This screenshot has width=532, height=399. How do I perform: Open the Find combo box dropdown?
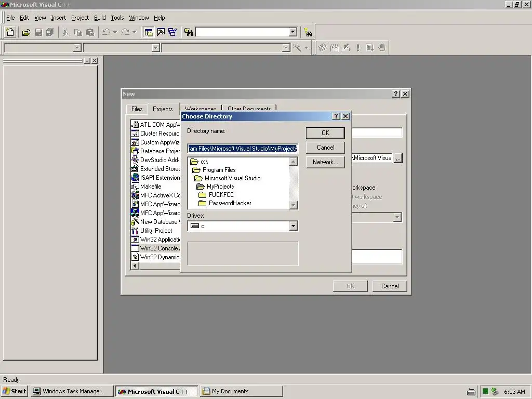(x=293, y=32)
